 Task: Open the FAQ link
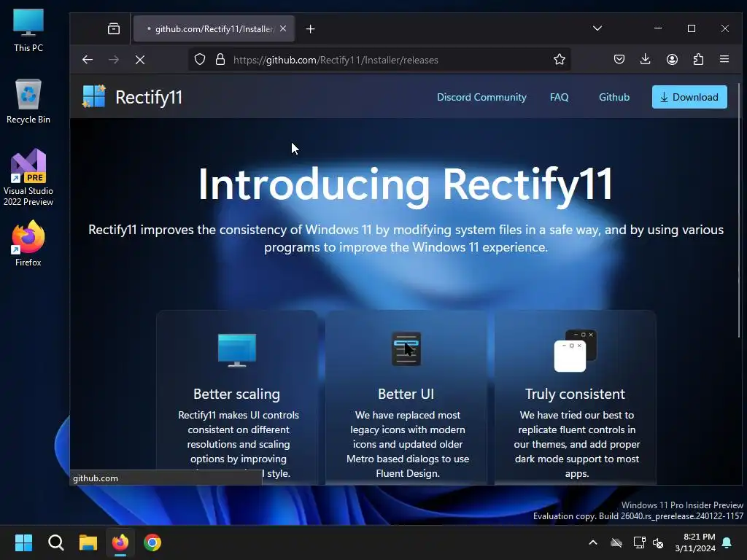560,97
